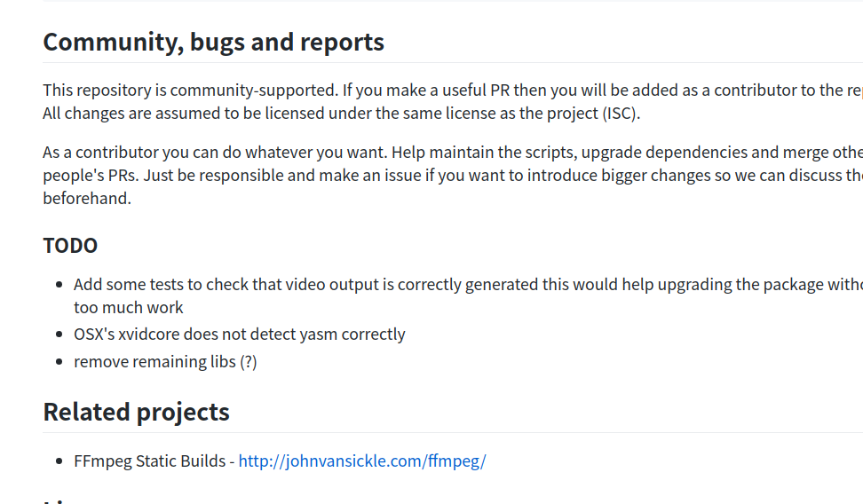This screenshot has width=863, height=504.
Task: Click the "As a contributor" paragraph opening
Action: pos(99,153)
